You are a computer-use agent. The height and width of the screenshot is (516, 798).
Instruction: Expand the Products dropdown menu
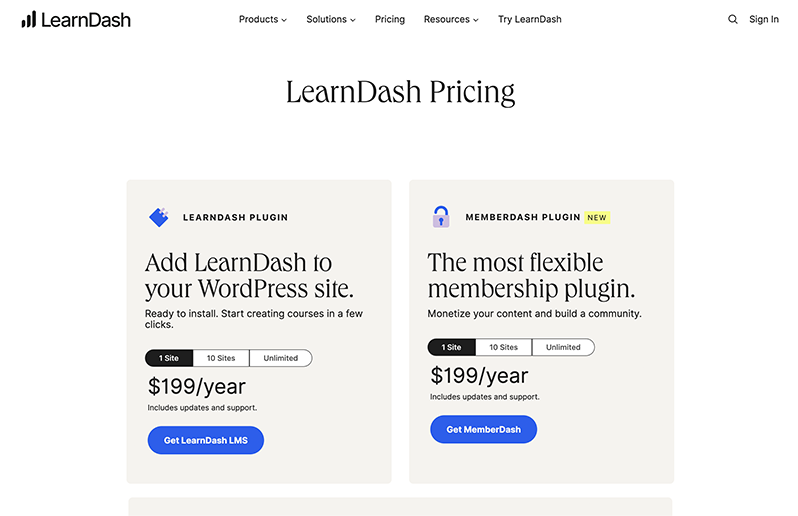click(x=263, y=19)
